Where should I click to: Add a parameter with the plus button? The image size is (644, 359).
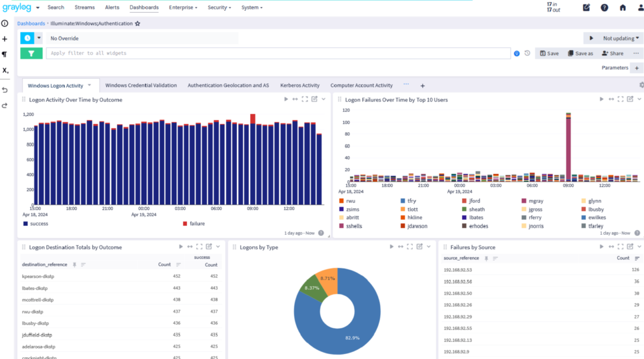[637, 68]
